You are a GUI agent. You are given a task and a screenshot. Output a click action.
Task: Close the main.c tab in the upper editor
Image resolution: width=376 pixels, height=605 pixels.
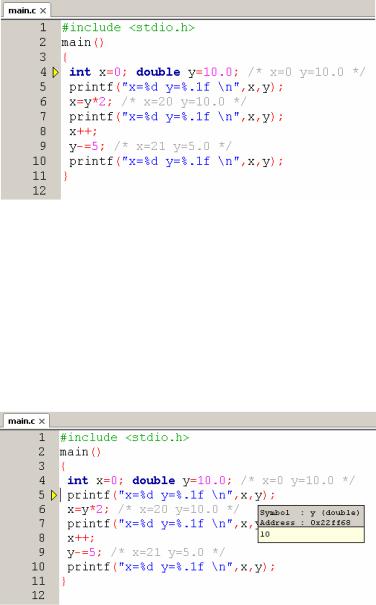43,11
